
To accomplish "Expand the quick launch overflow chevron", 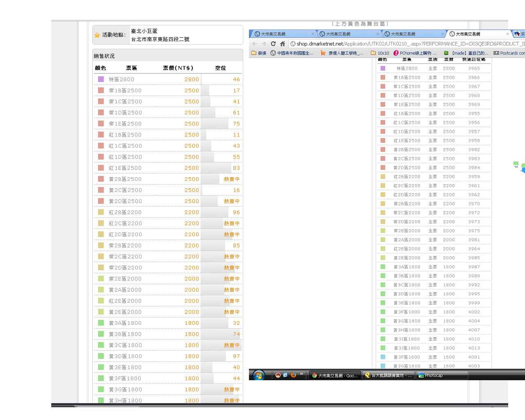I will (x=301, y=374).
